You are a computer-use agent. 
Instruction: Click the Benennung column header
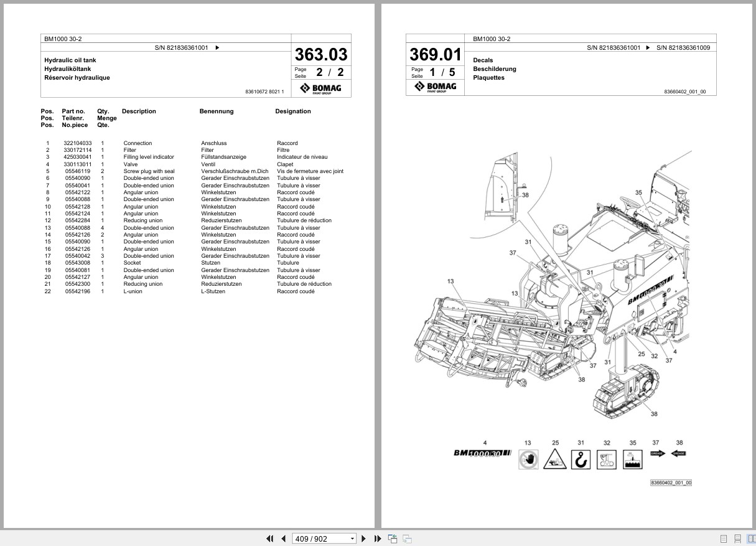tap(217, 111)
